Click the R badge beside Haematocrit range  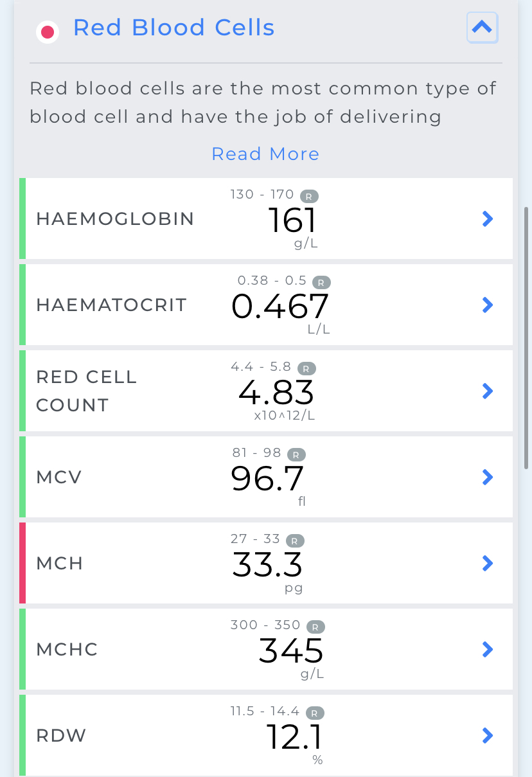point(321,282)
